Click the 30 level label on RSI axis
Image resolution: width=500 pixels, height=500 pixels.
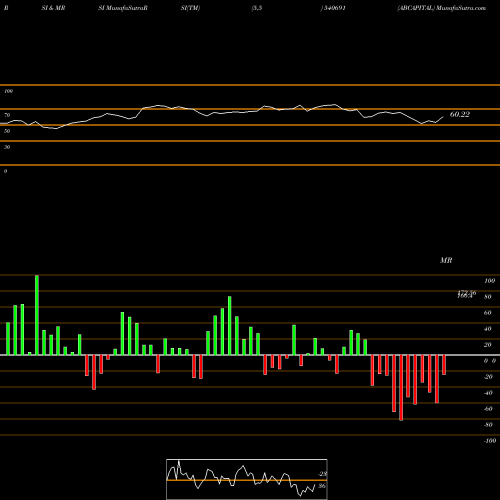(x=7, y=147)
